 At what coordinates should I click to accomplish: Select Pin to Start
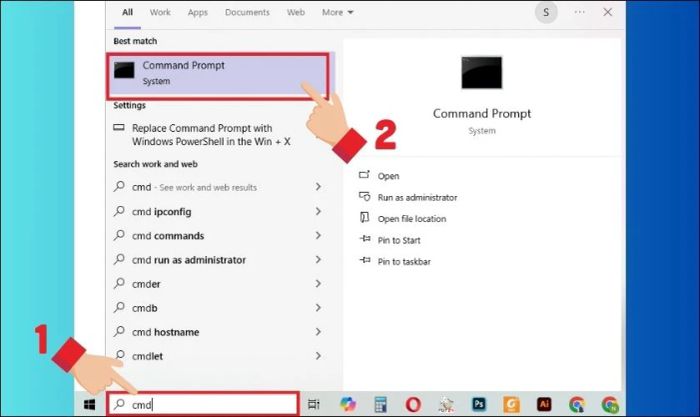pyautogui.click(x=399, y=240)
